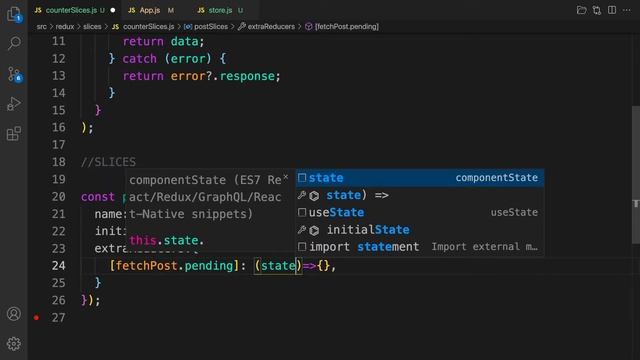Click 'error?.response' on line 13
The height and width of the screenshot is (360, 640).
click(222, 76)
